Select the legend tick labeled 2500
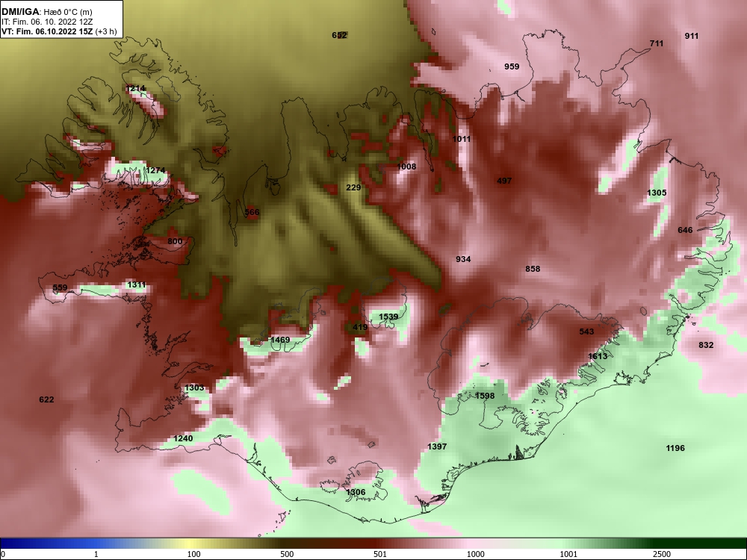 point(662,554)
